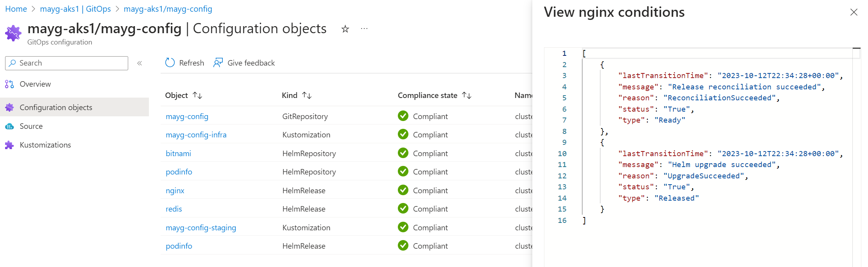Click the bitnami HelmRepository link

pos(179,154)
